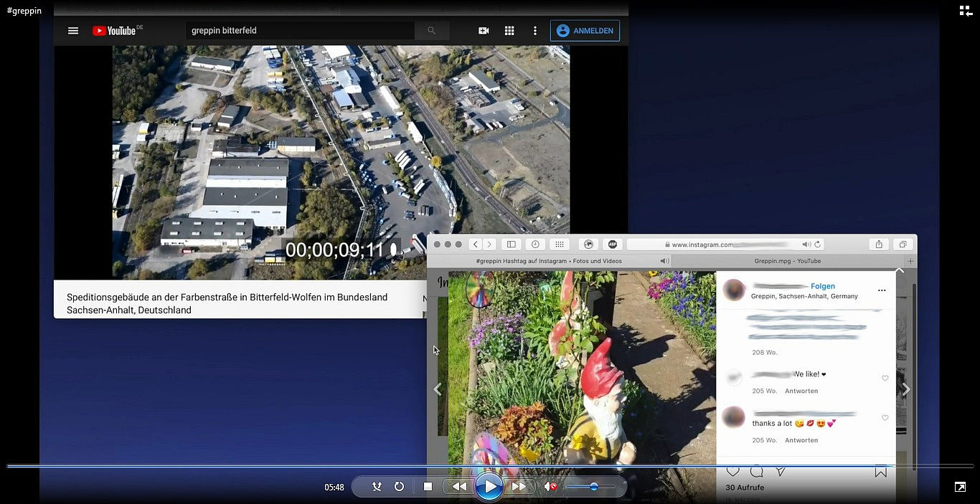This screenshot has height=504, width=980.
Task: Click the '#greppin' title at top left
Action: (x=24, y=11)
